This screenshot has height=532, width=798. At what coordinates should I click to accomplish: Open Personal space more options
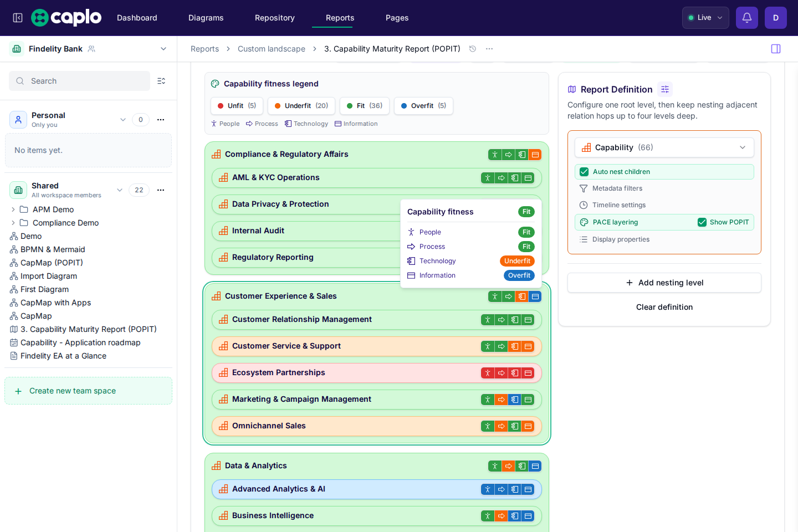[161, 120]
